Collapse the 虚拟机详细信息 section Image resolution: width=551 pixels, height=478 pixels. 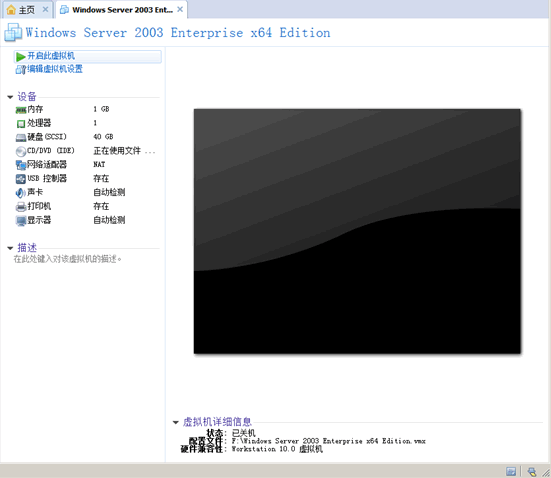[x=176, y=422]
